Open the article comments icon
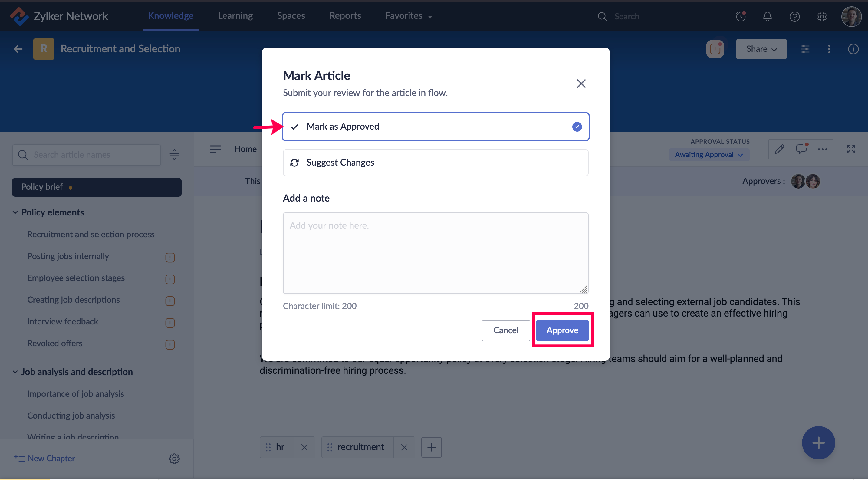The width and height of the screenshot is (868, 480). [801, 149]
